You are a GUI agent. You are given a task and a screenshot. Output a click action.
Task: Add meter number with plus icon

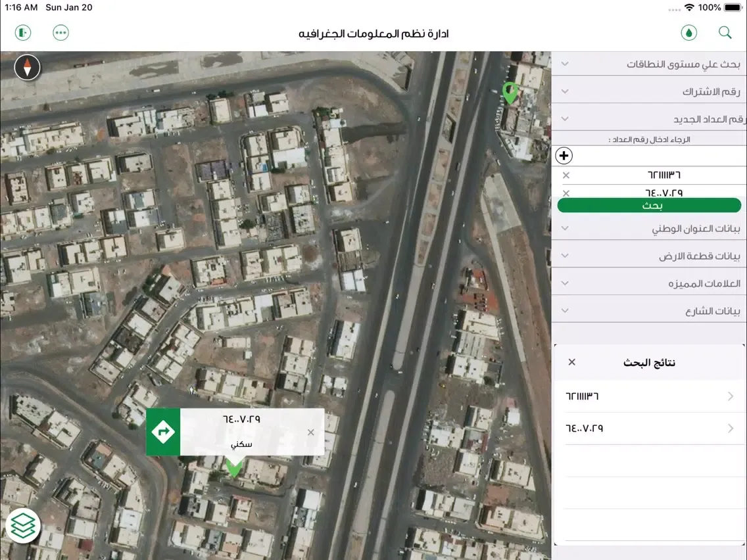[564, 156]
